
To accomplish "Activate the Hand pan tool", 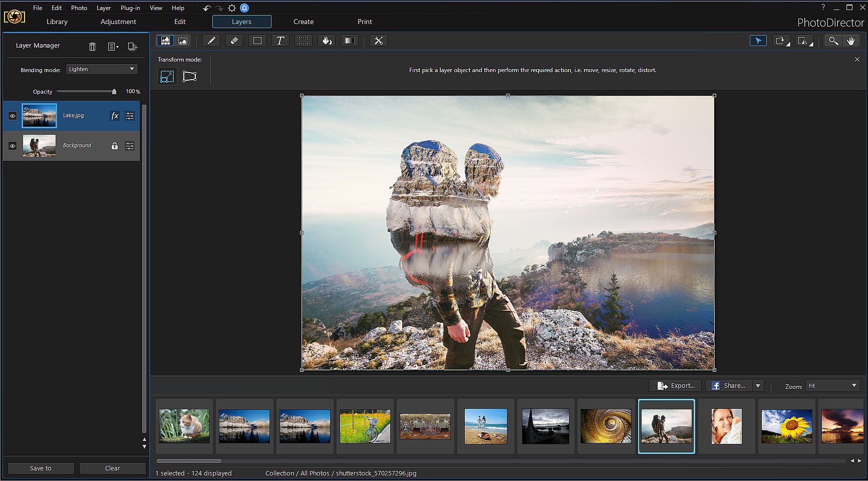I will point(851,41).
